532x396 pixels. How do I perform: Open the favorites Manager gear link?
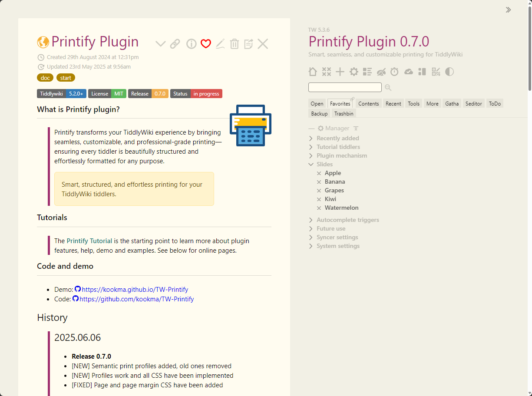click(x=334, y=129)
